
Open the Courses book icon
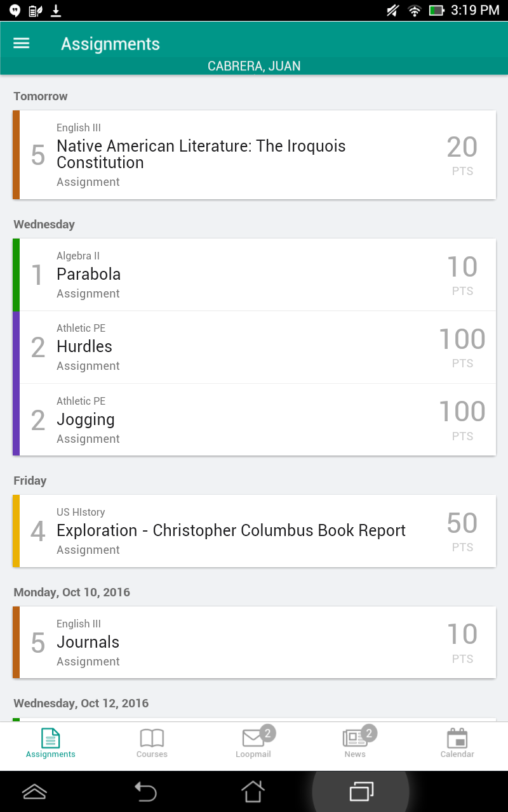click(152, 738)
